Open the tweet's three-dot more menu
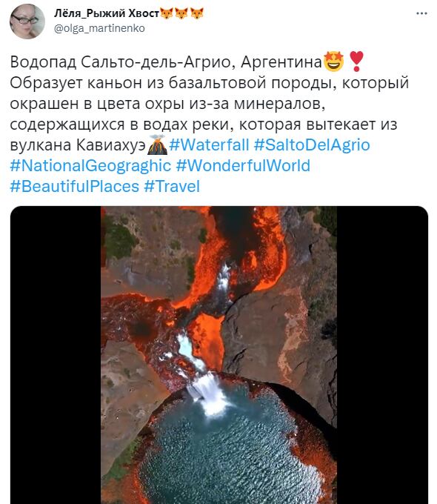437x504 pixels. 421,13
